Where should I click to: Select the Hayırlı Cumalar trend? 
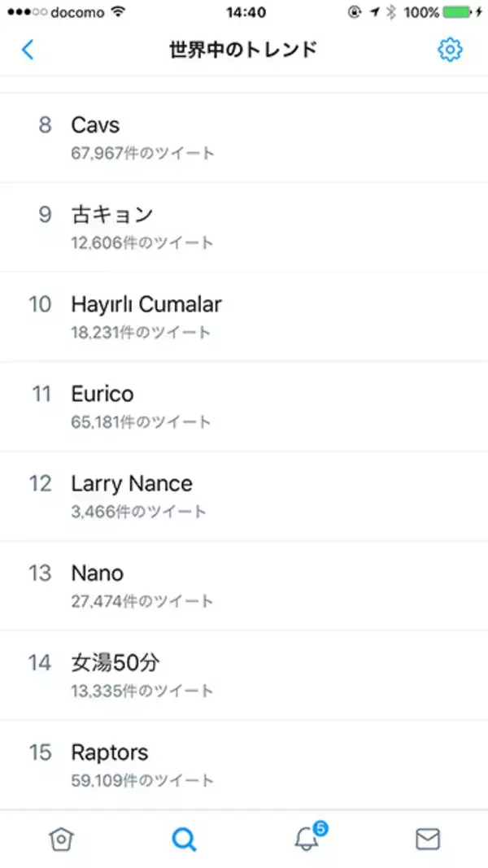(x=146, y=304)
